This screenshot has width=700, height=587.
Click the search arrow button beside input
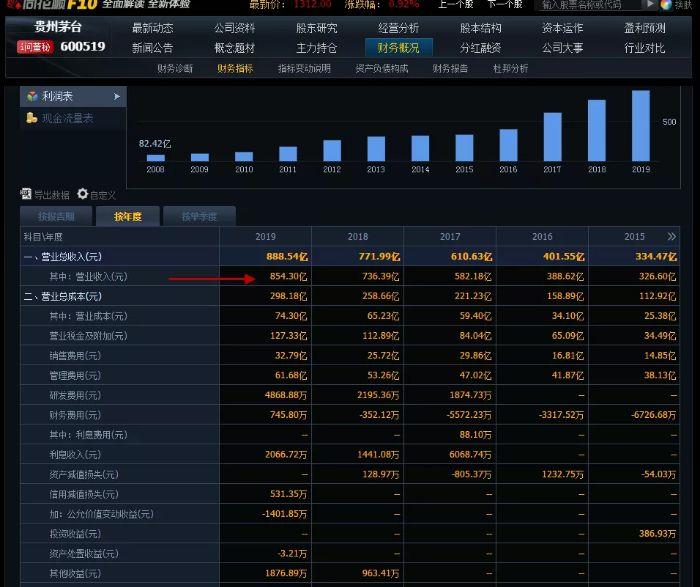(650, 4)
